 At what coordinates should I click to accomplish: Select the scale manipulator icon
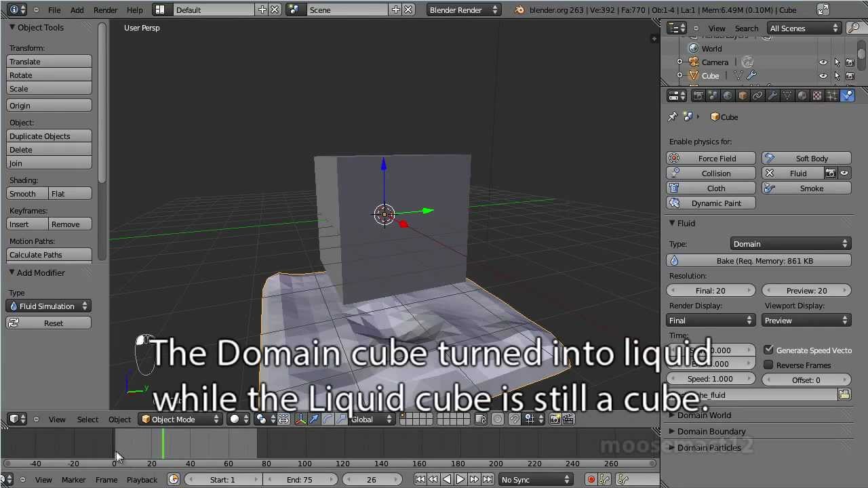[x=342, y=419]
